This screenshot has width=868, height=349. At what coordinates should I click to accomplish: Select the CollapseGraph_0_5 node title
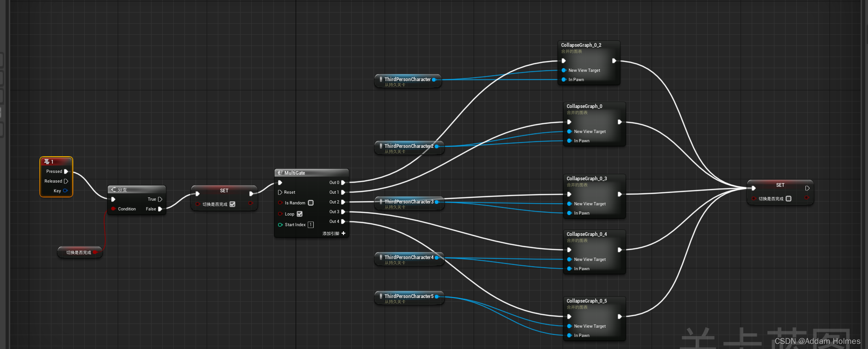pyautogui.click(x=587, y=301)
